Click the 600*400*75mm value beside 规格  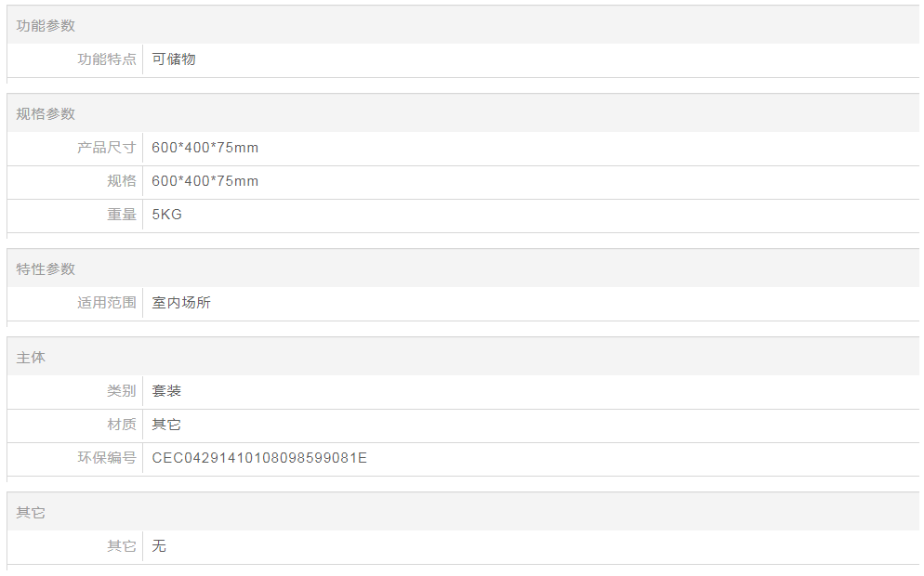(x=205, y=181)
